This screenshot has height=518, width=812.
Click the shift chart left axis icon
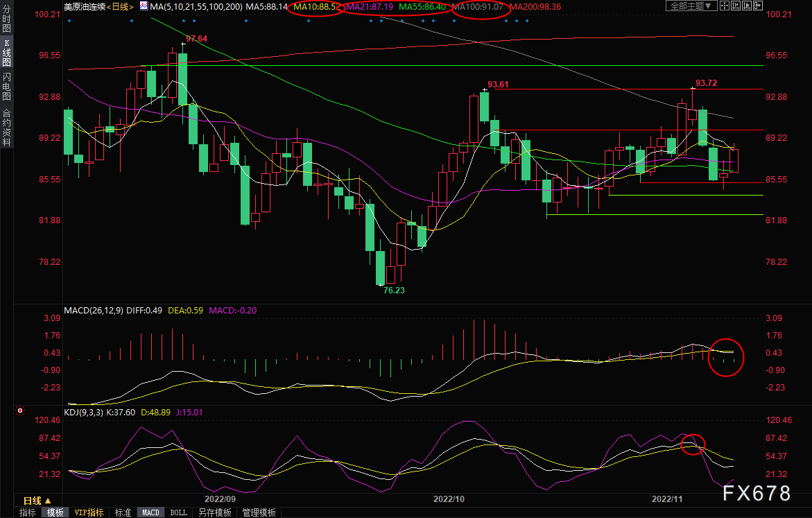click(735, 6)
